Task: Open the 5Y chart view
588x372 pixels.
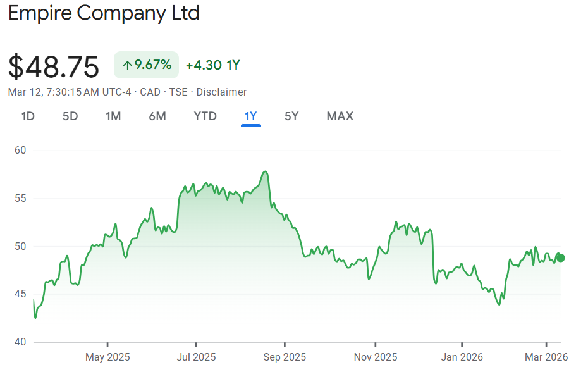Action: click(291, 116)
